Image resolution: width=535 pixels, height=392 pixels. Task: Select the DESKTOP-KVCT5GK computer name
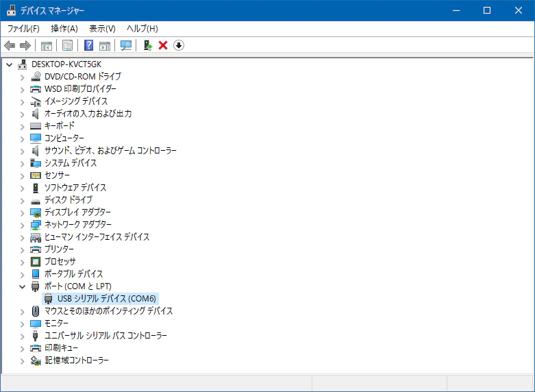(x=66, y=64)
